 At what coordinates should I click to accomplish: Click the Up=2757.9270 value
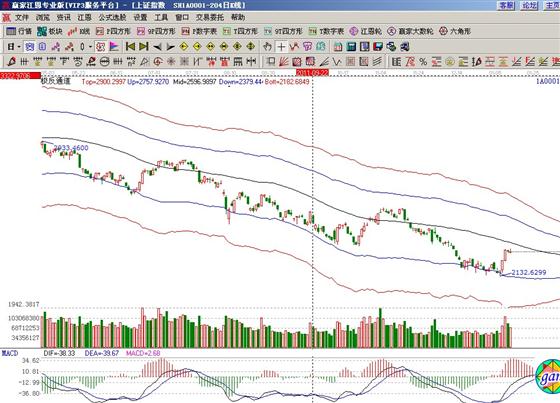tap(148, 82)
